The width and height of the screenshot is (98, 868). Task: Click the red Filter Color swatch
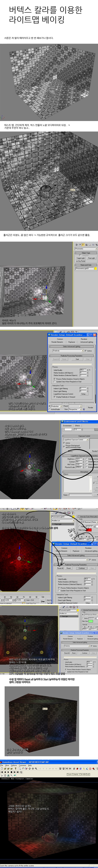pos(89,530)
